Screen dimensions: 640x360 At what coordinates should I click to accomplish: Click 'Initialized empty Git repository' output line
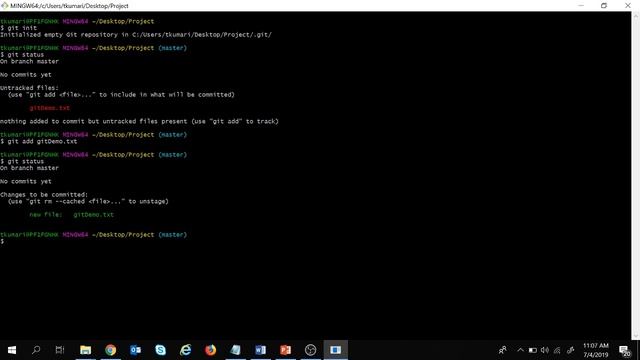click(136, 35)
